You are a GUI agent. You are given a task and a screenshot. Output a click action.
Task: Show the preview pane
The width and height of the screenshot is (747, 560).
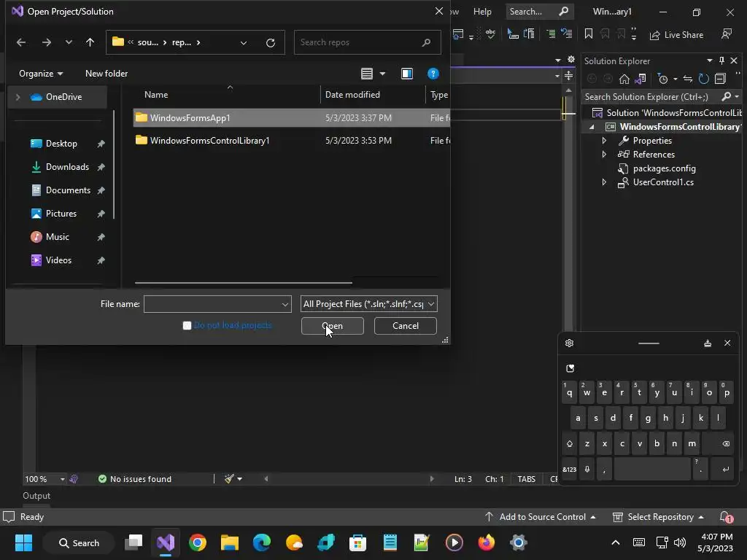click(x=407, y=74)
